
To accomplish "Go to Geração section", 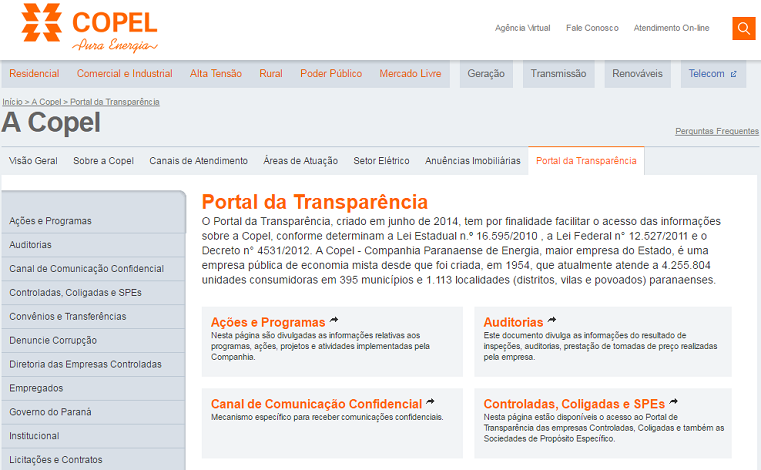I will click(x=486, y=74).
